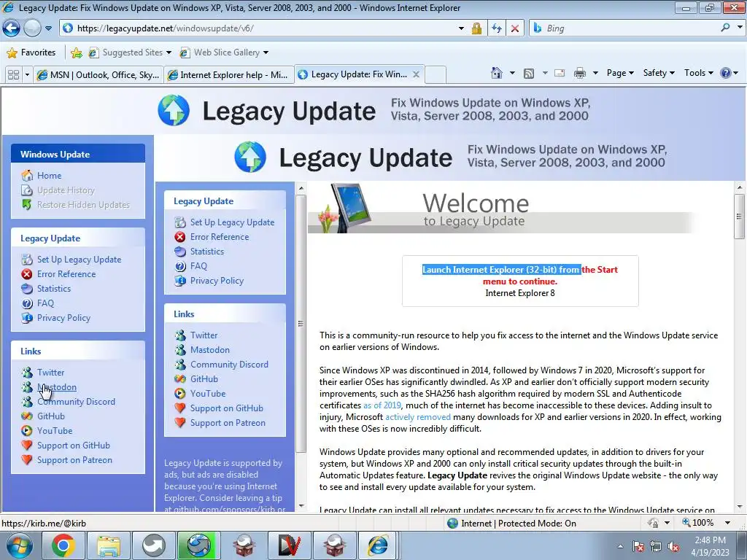Open the 'as of 2019' hyperlink

click(x=382, y=405)
